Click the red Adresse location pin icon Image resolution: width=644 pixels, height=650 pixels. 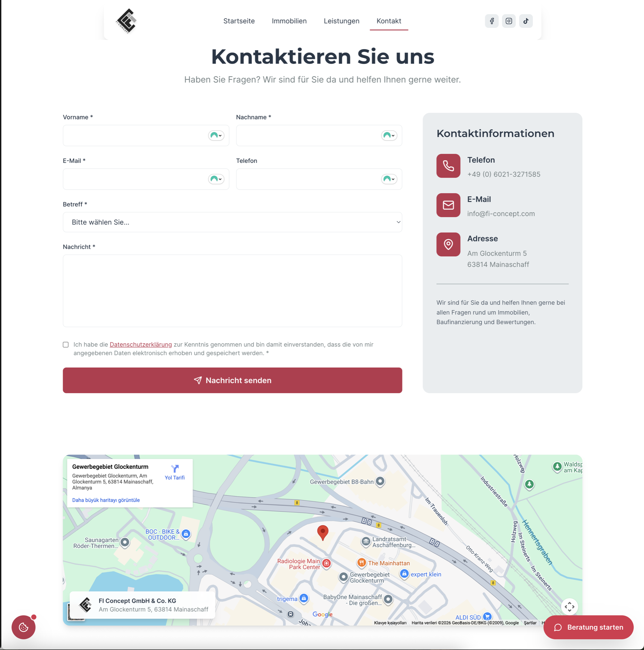(448, 244)
